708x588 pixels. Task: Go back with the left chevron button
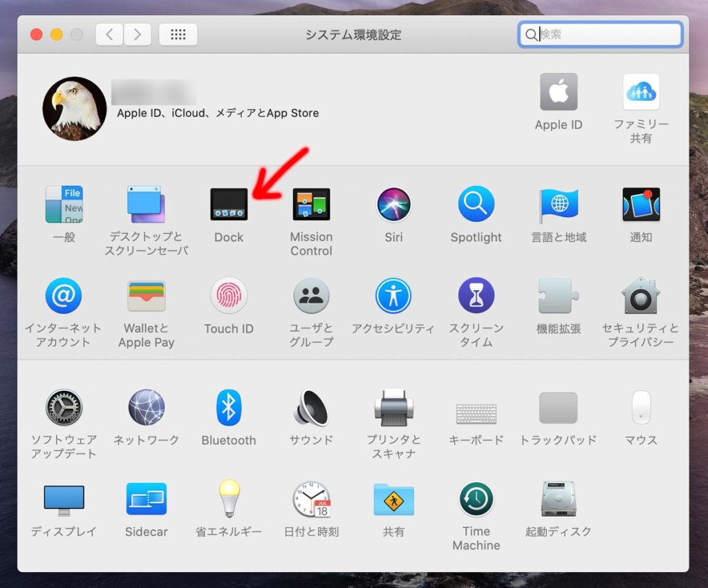coord(109,35)
